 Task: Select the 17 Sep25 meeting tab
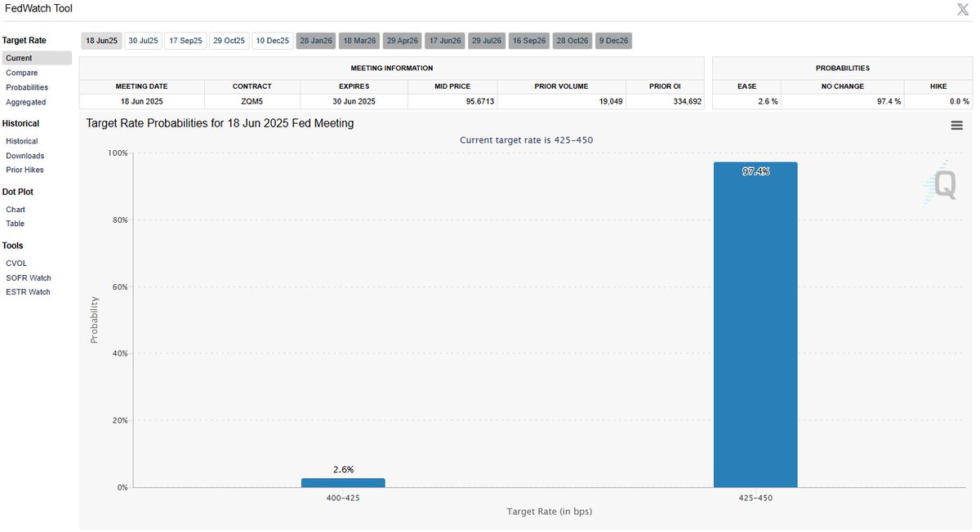pos(185,40)
